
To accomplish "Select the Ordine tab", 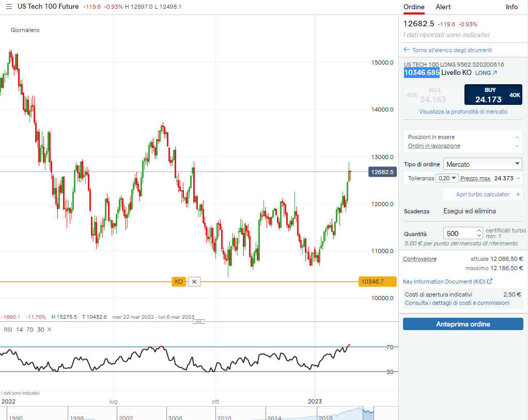I will point(414,7).
